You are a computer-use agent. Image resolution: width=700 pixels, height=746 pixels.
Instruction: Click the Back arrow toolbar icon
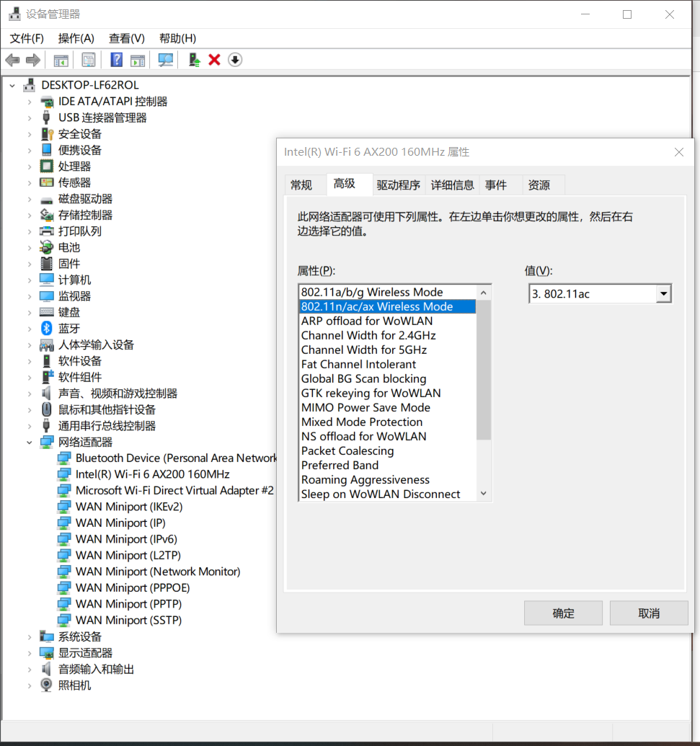click(x=12, y=60)
